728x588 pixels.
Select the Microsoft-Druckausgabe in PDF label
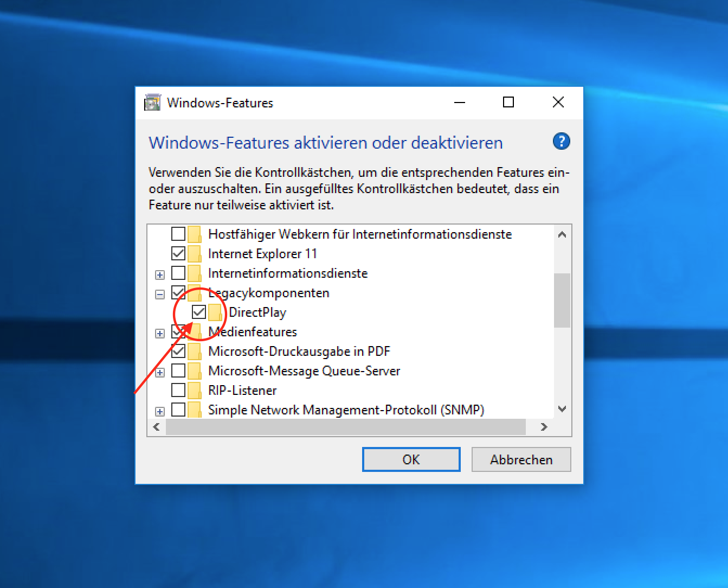[299, 351]
